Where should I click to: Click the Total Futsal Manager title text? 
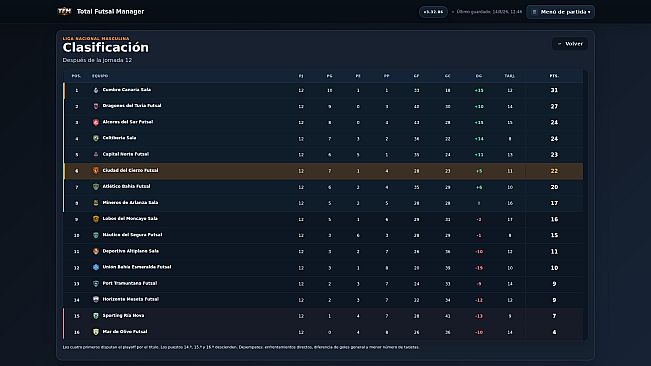coord(110,12)
